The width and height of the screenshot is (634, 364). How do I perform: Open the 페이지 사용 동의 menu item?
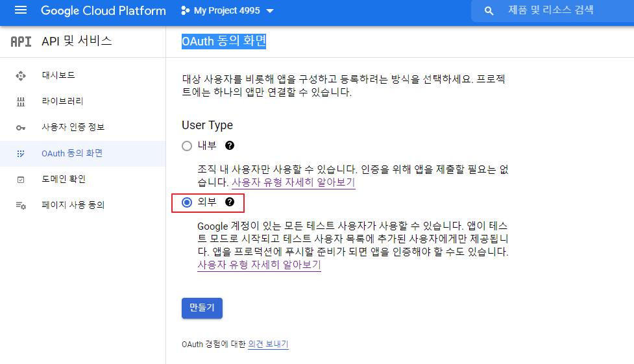tap(82, 205)
